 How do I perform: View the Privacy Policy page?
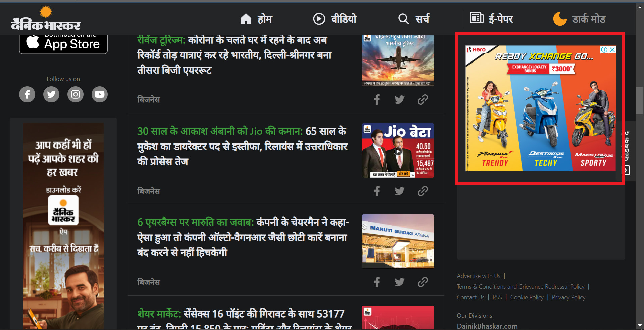(568, 297)
